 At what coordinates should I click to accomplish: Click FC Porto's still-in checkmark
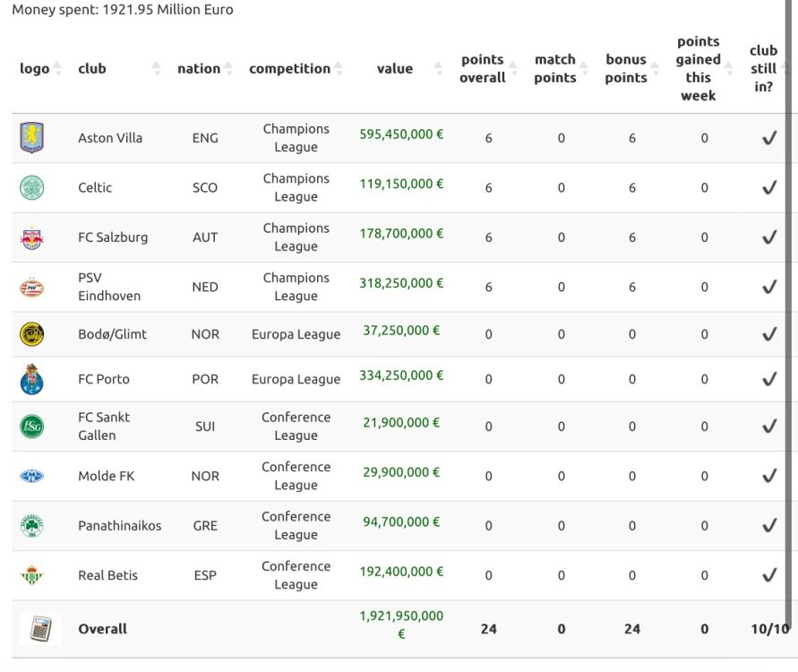coord(768,380)
